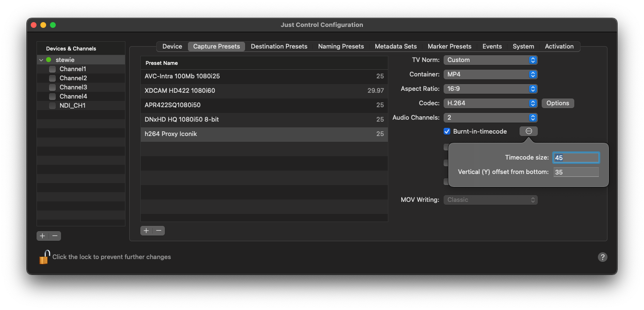Viewport: 644px width, 310px height.
Task: Add a new capture preset with plus
Action: (x=147, y=231)
